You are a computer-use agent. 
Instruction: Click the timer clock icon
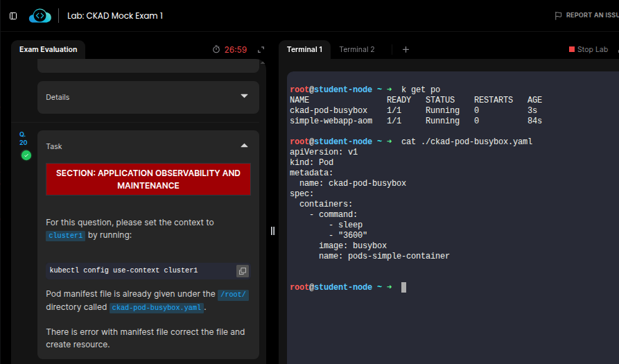click(x=216, y=50)
